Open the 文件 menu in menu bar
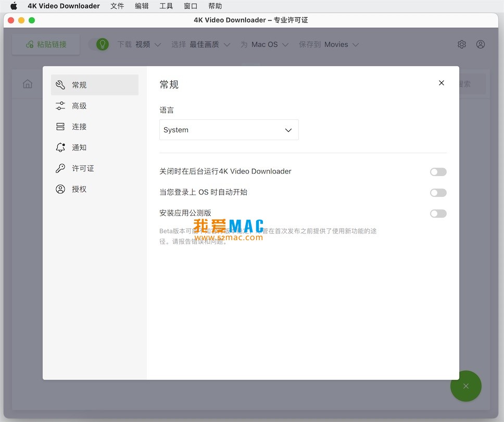Image resolution: width=504 pixels, height=422 pixels. click(x=117, y=6)
